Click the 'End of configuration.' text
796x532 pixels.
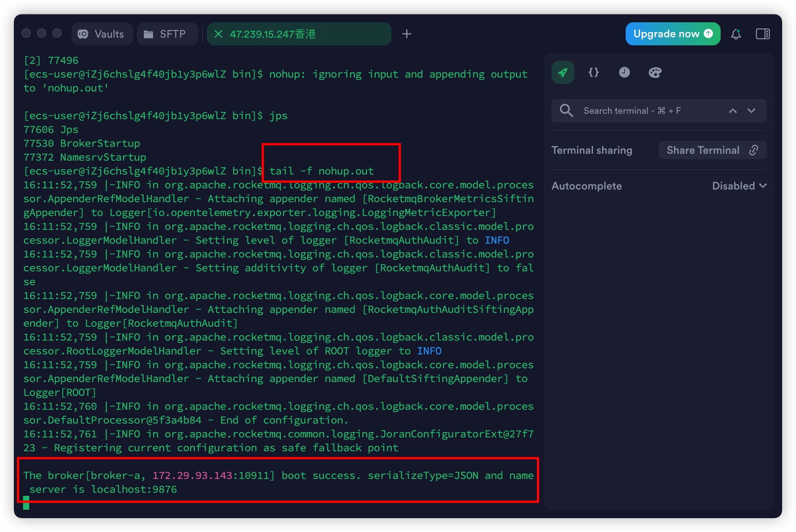(284, 420)
